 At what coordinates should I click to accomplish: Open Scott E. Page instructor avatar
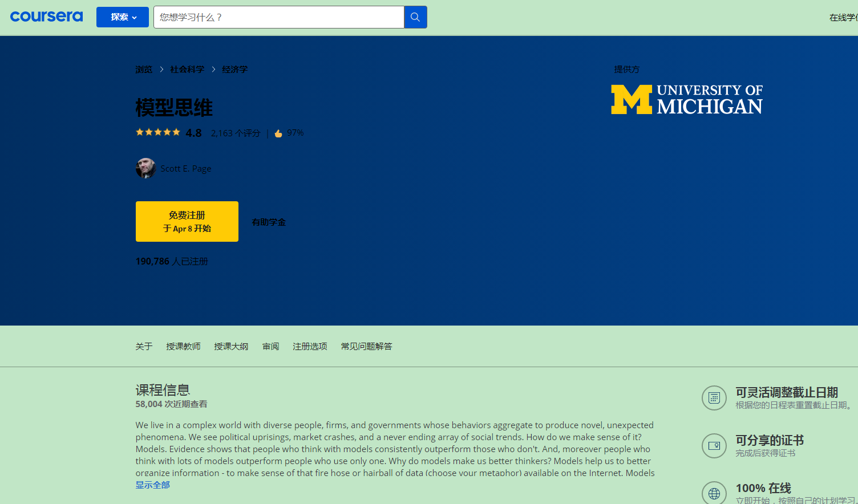click(146, 168)
